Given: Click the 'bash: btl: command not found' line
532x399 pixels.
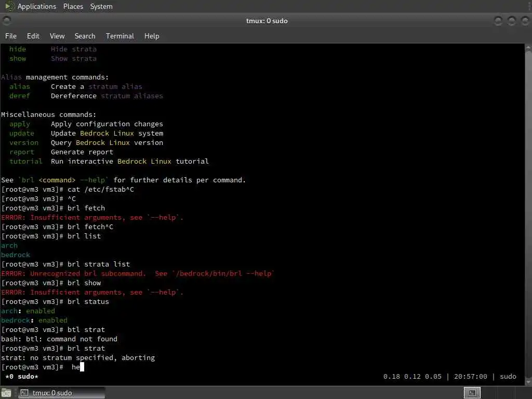Looking at the screenshot, I should click(x=59, y=339).
